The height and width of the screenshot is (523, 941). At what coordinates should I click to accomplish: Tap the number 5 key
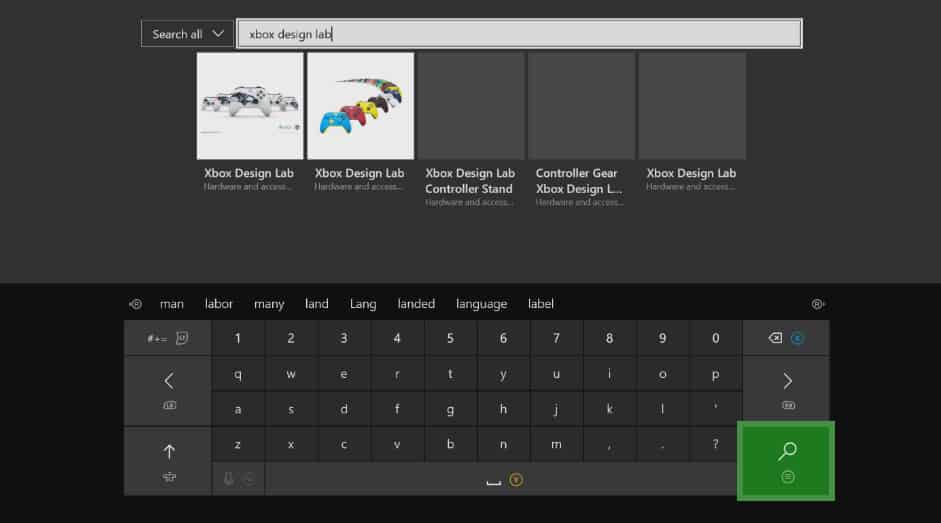point(450,338)
